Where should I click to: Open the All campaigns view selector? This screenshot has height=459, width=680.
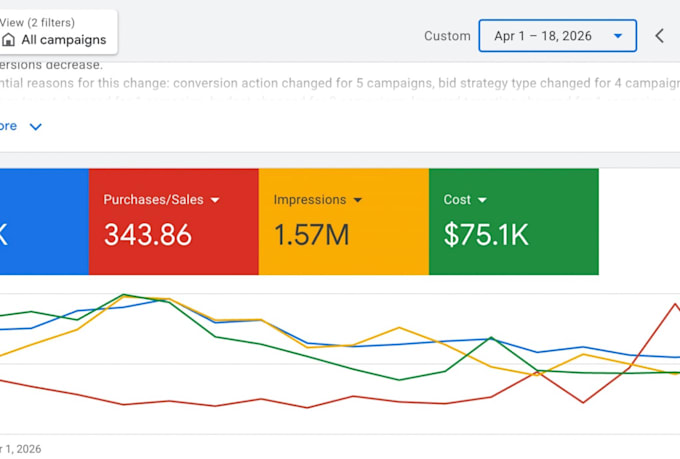(58, 32)
